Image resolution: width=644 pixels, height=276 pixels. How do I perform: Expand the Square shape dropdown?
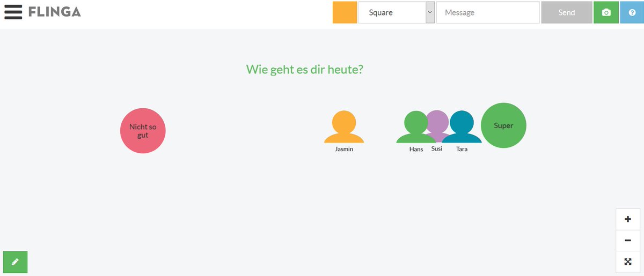point(397,12)
